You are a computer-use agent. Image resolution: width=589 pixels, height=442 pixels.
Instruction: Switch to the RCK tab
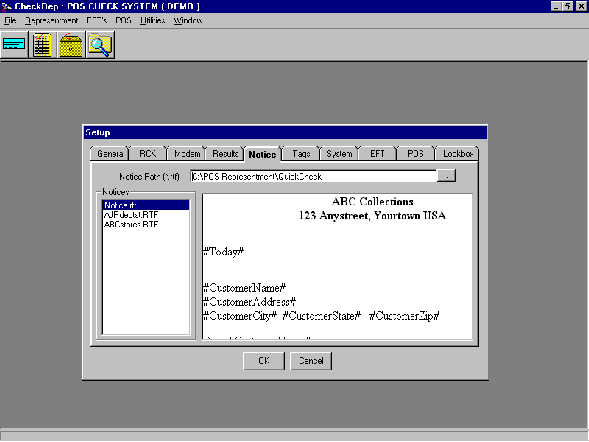tap(148, 154)
